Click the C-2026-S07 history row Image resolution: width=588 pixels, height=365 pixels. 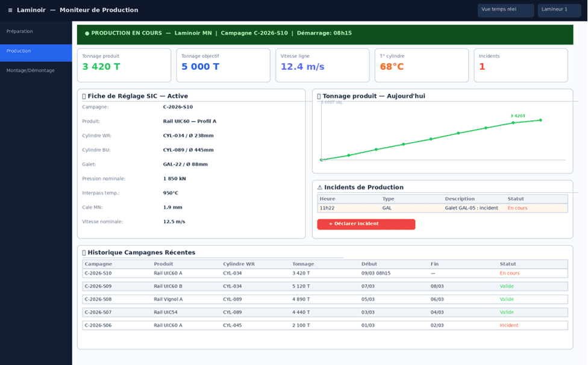click(x=325, y=313)
